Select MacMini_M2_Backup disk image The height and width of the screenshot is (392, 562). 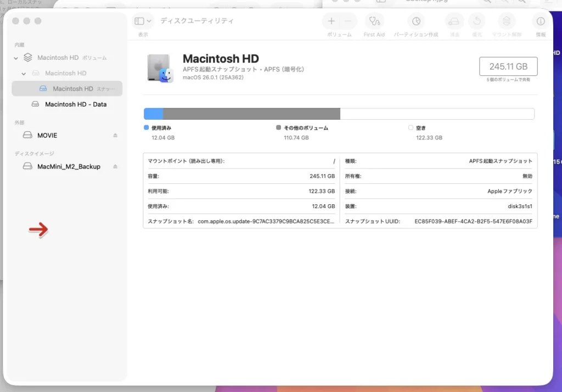(x=69, y=166)
